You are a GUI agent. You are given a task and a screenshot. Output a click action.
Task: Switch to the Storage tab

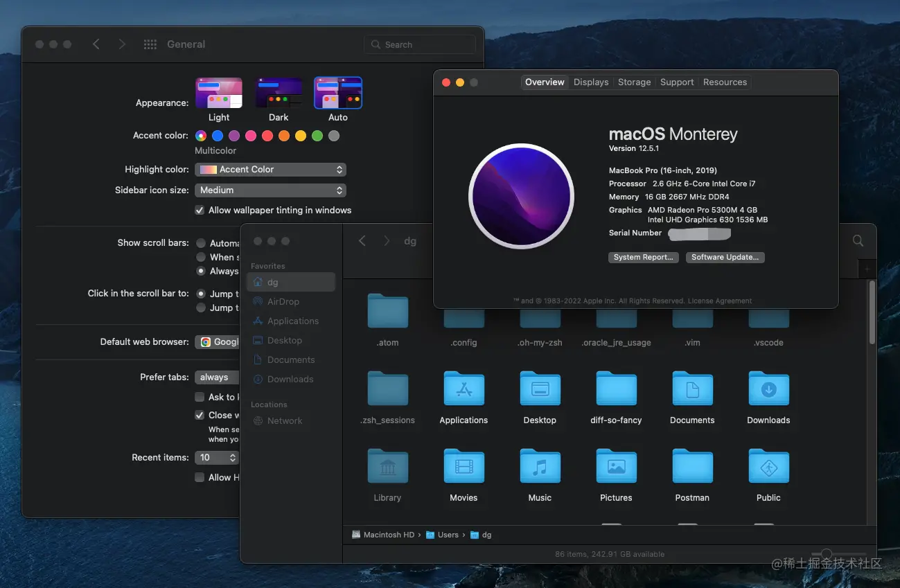[634, 82]
